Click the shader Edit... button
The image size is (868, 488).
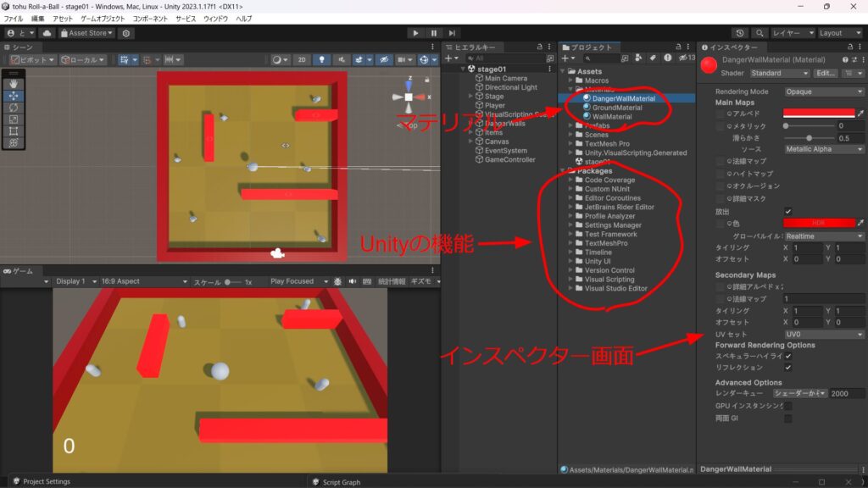826,73
